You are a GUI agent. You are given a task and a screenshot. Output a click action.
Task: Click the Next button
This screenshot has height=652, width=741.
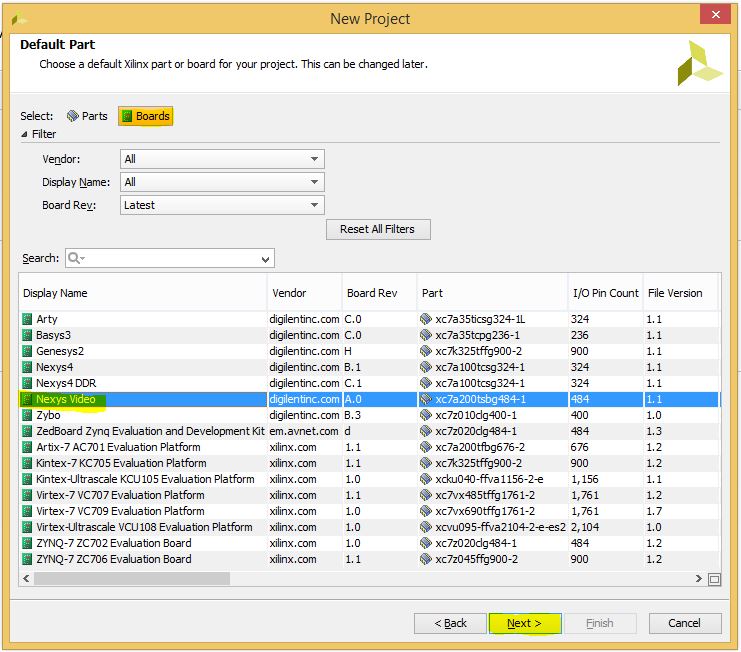[525, 623]
